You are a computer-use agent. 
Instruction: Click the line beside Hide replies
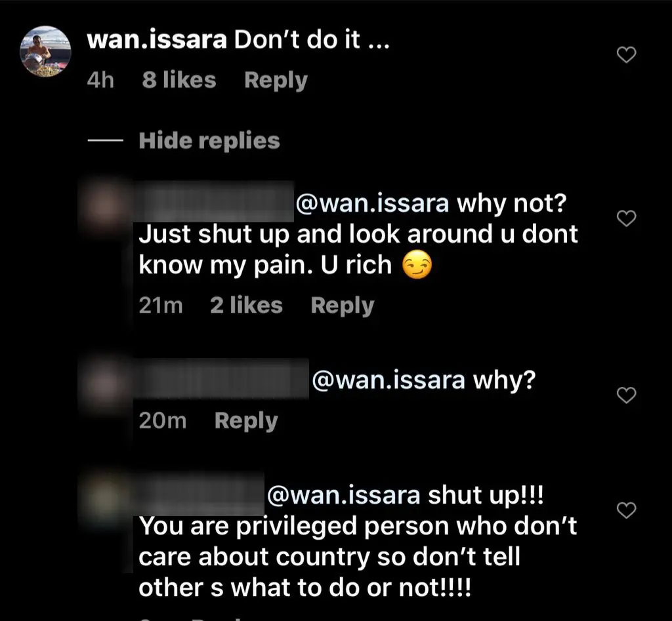click(x=105, y=140)
